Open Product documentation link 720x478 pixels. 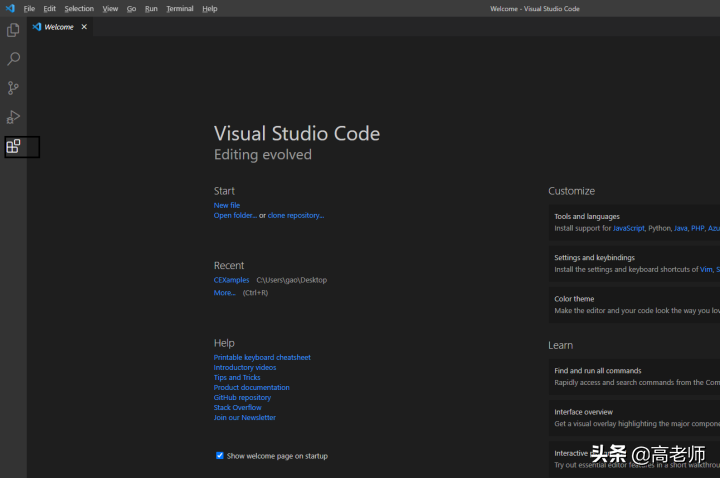coord(252,388)
